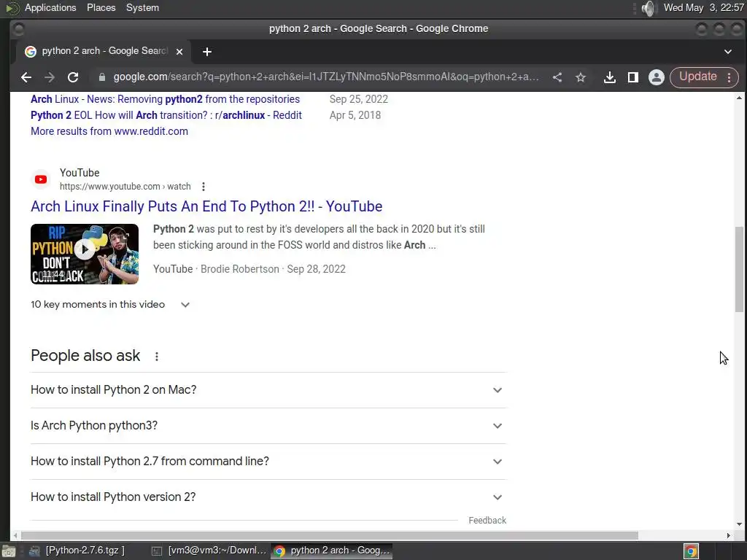Expand How to install Python 2.7 from command line

[x=268, y=462]
